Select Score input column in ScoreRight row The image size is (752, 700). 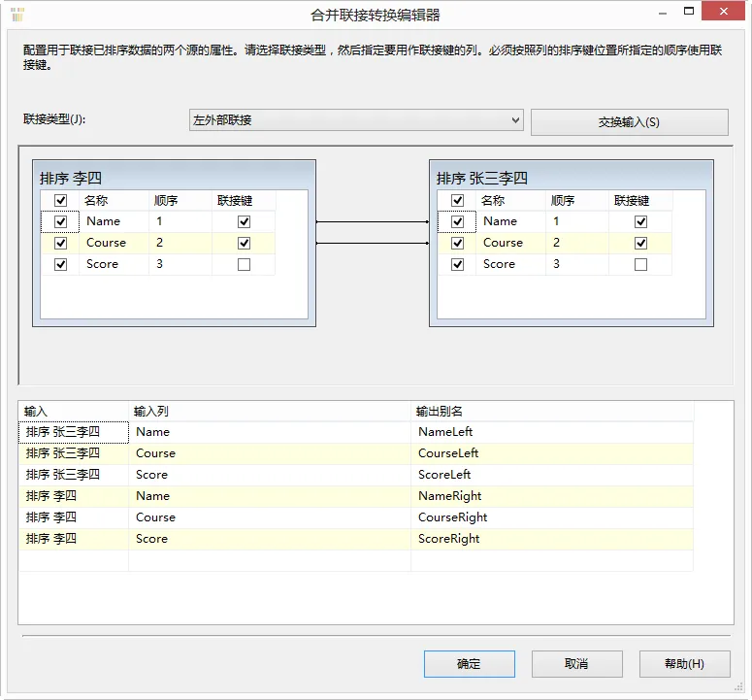(270, 539)
